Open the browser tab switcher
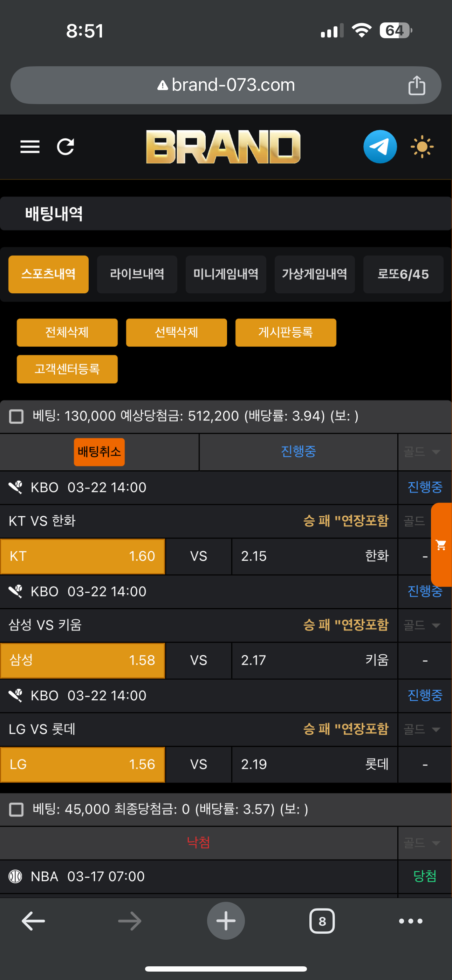 322,921
